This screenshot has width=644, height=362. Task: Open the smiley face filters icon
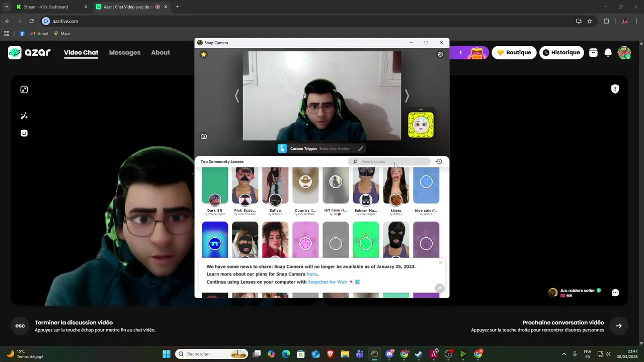click(24, 133)
